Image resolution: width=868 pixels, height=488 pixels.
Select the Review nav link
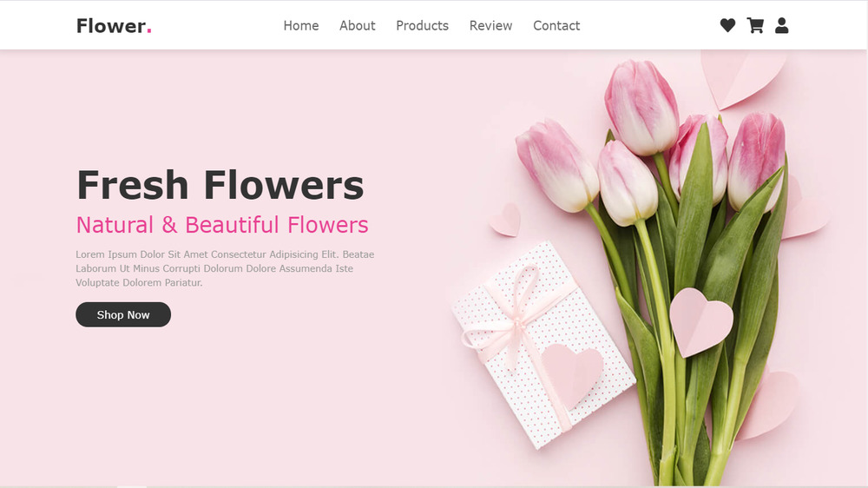tap(490, 26)
